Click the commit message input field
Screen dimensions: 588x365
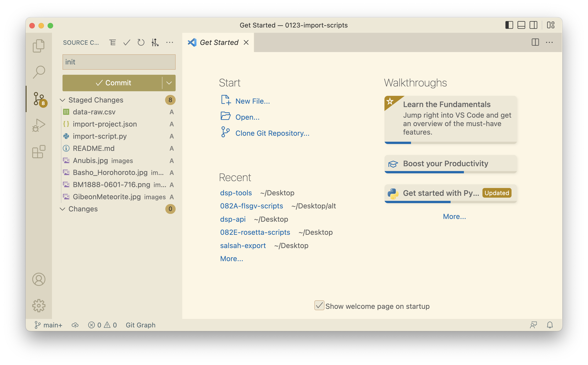point(119,62)
